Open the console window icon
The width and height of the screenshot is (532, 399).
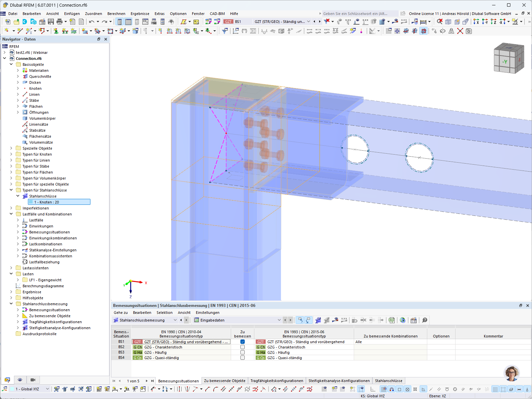145,22
